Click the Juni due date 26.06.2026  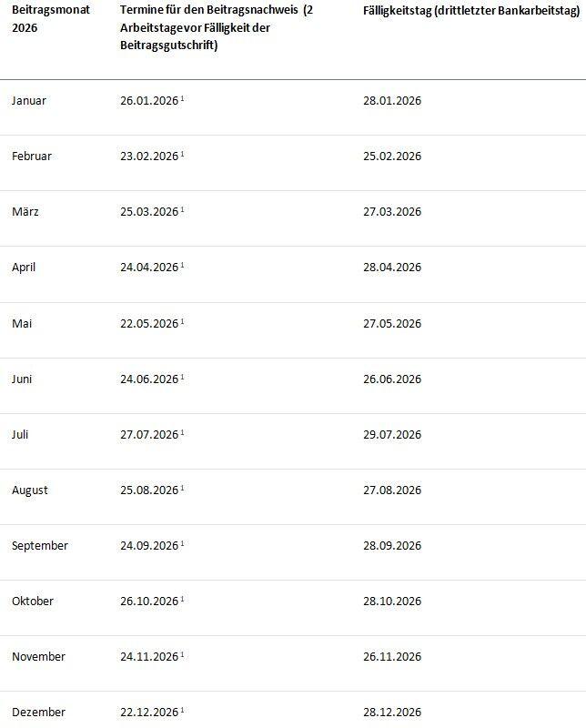click(x=392, y=379)
